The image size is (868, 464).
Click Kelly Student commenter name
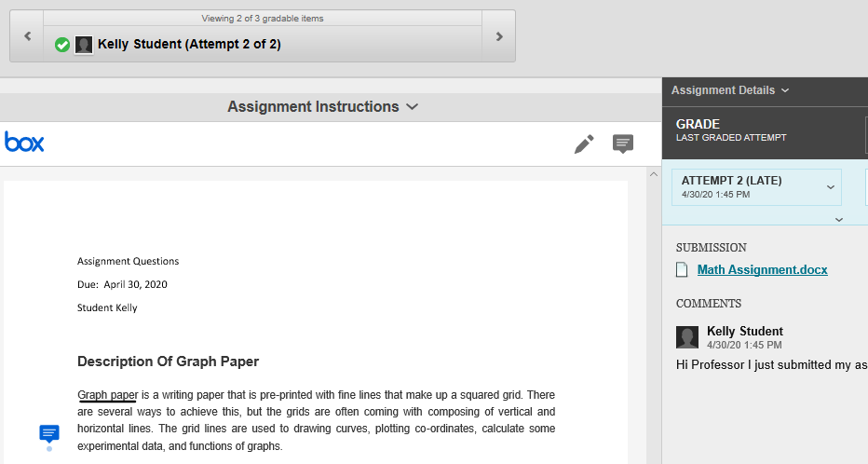[x=744, y=331]
